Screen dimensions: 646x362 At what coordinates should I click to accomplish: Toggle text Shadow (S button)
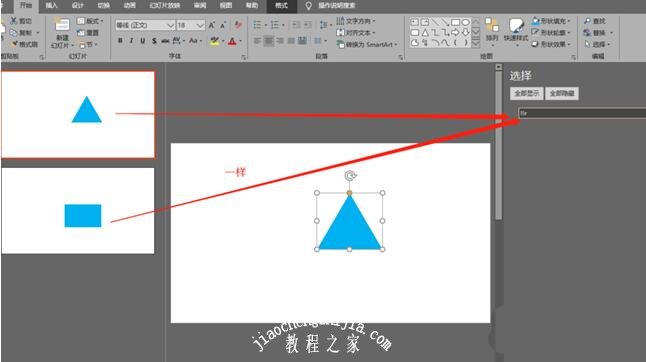click(x=154, y=40)
